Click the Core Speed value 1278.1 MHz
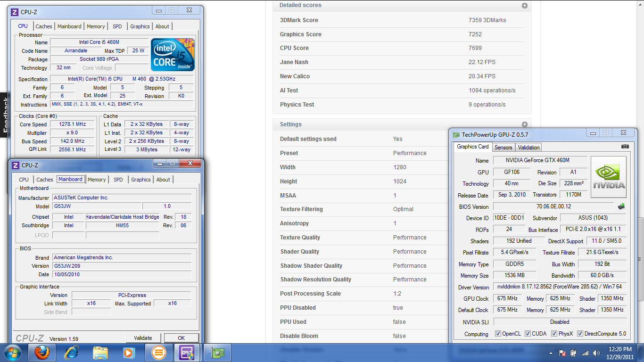This screenshot has height=362, width=644. pos(73,124)
